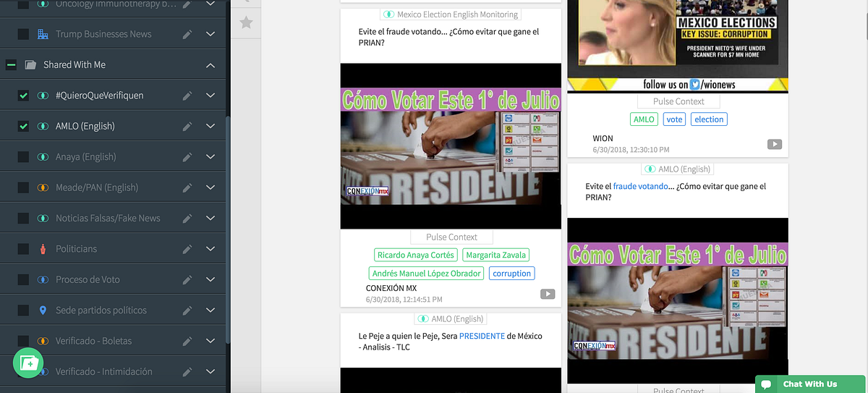Click the corruption tag

pos(511,273)
